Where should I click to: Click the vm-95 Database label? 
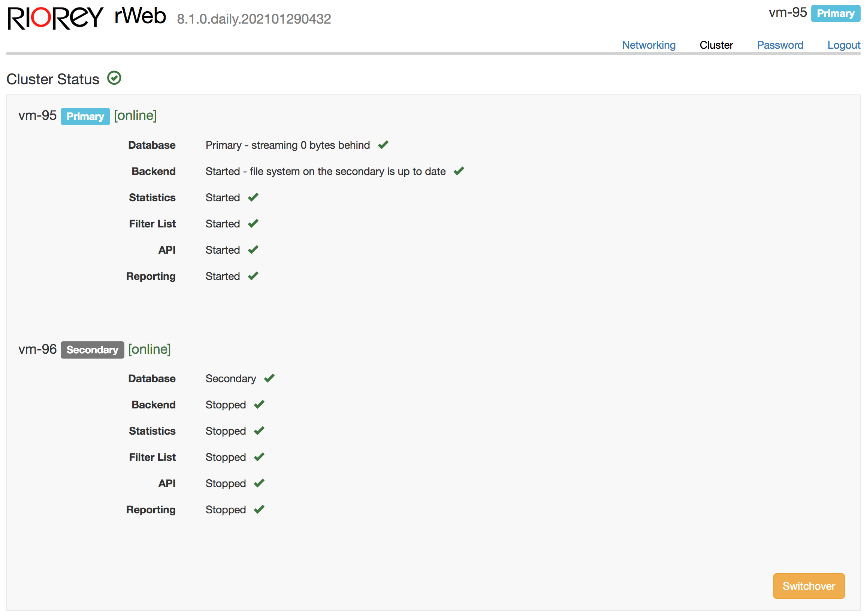pyautogui.click(x=152, y=145)
